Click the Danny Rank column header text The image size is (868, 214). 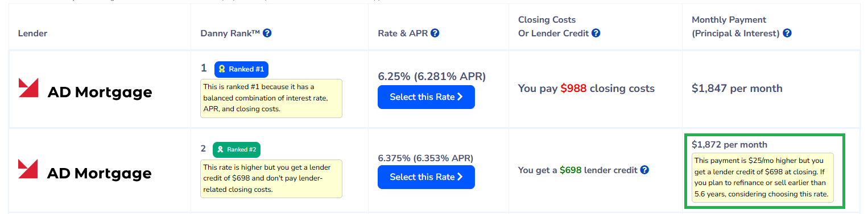coord(230,33)
